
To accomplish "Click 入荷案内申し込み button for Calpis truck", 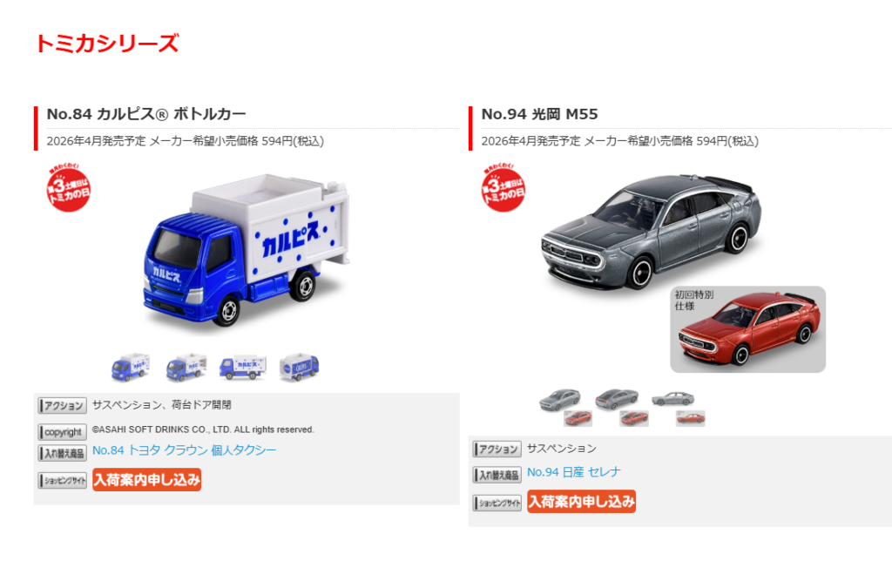I will point(146,480).
